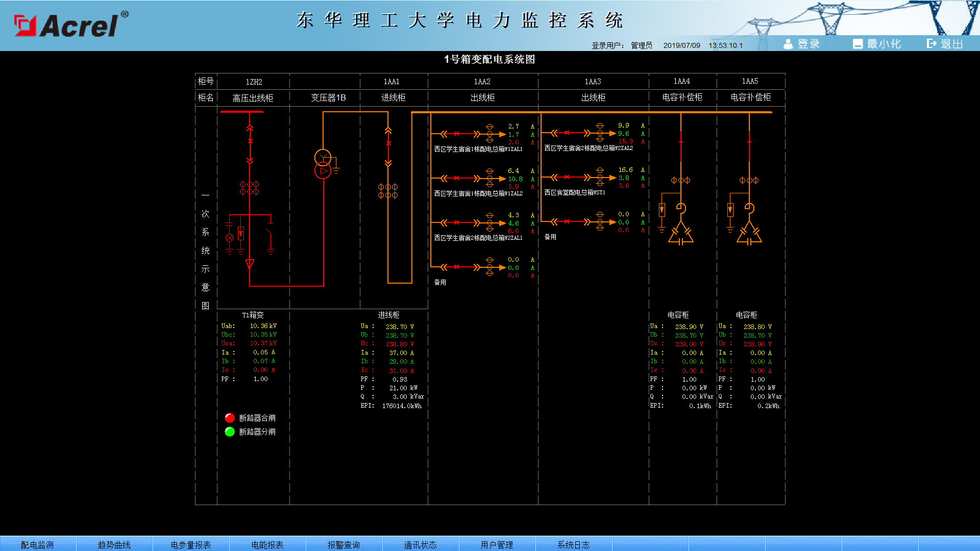Open 电参量报表 tab
The width and height of the screenshot is (980, 551).
tap(191, 544)
